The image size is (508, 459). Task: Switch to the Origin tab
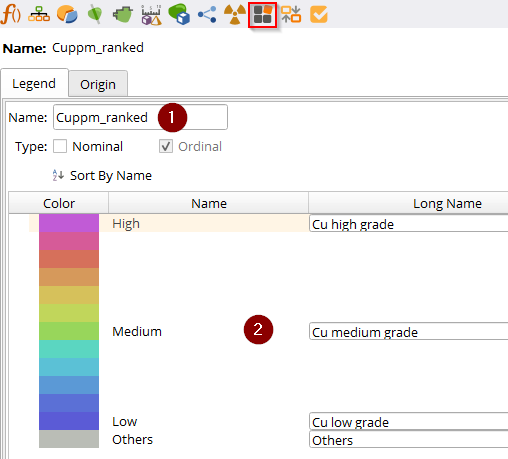(x=98, y=83)
